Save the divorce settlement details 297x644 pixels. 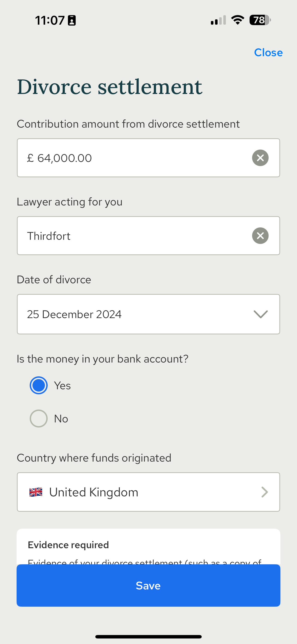coord(148,585)
